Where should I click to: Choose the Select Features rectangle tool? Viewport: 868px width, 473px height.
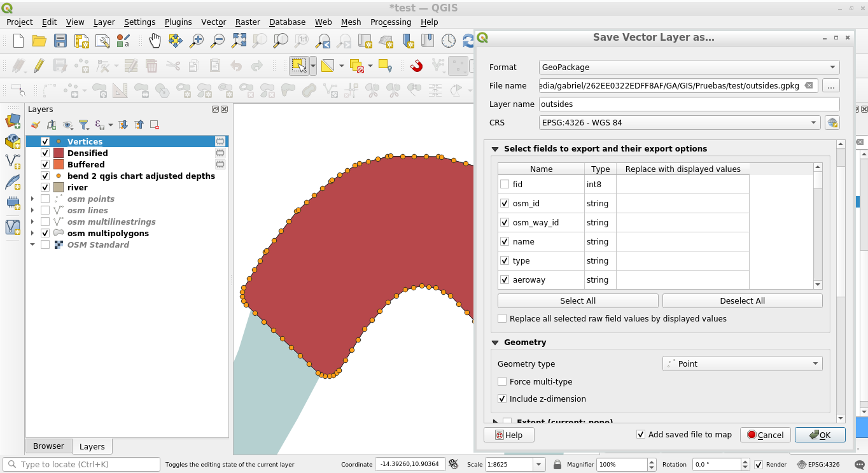point(298,66)
